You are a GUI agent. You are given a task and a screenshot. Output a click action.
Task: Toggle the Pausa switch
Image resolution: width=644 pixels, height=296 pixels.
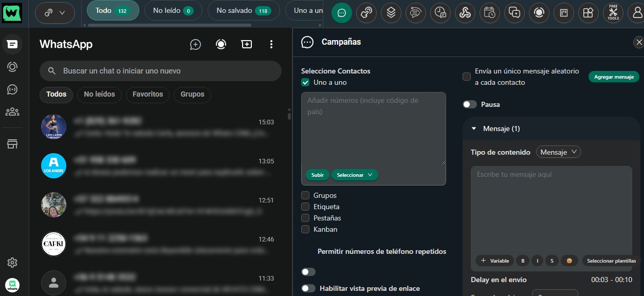tap(469, 104)
